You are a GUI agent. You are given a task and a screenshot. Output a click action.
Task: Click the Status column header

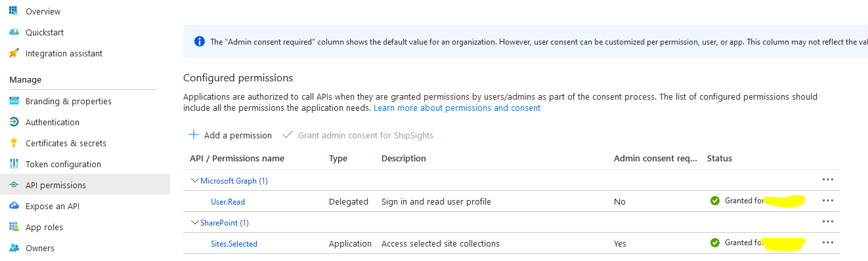click(720, 158)
